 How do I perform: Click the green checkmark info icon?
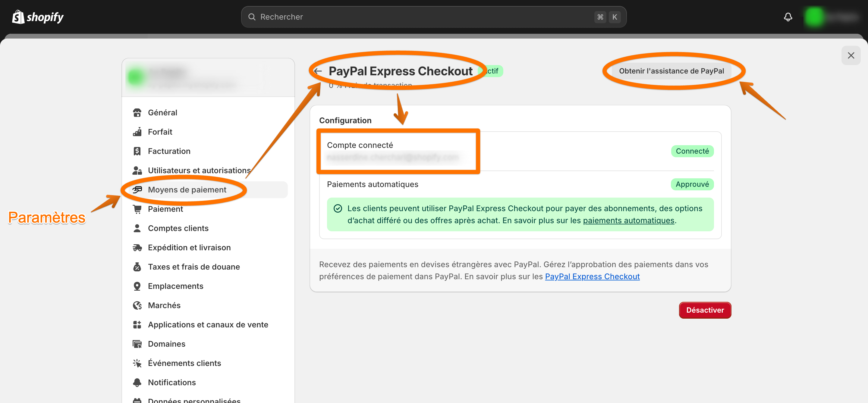click(x=338, y=209)
